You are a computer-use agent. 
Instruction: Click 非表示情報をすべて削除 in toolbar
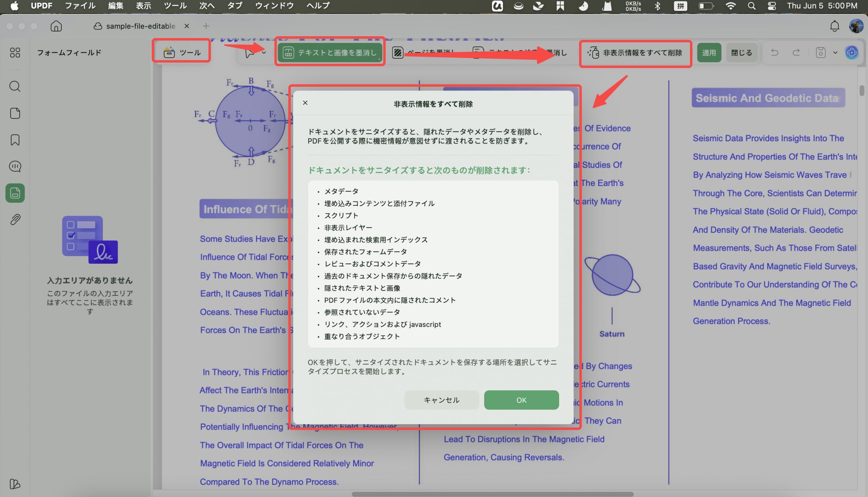[635, 53]
